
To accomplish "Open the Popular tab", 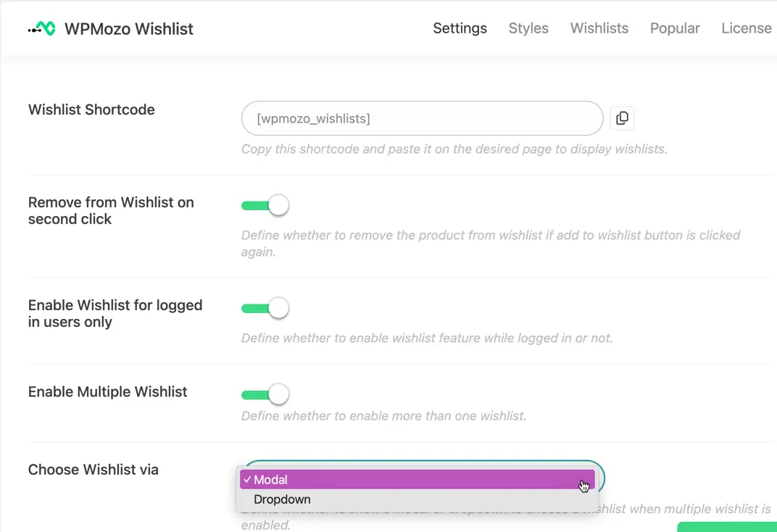I will click(675, 28).
